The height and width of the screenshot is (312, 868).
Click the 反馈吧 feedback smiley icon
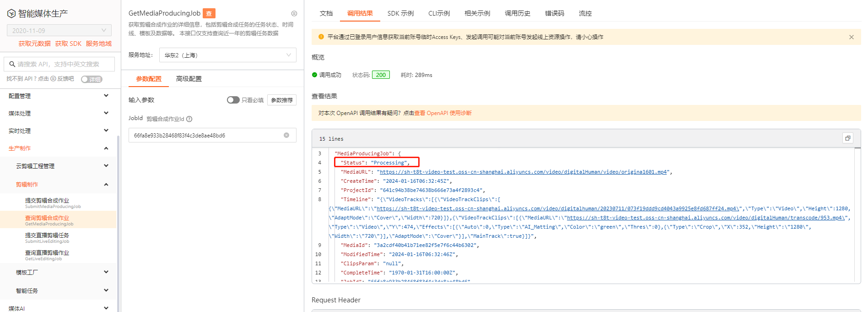point(53,79)
